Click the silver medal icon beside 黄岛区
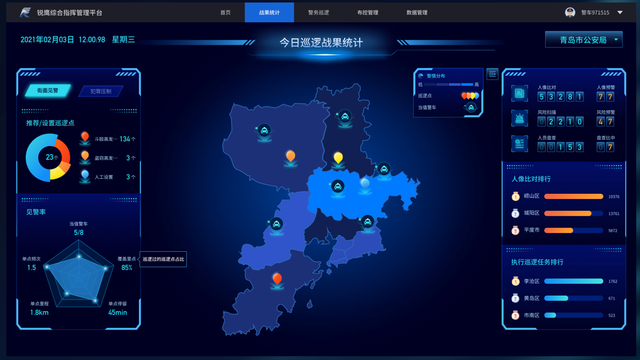640x360 pixels. [516, 298]
